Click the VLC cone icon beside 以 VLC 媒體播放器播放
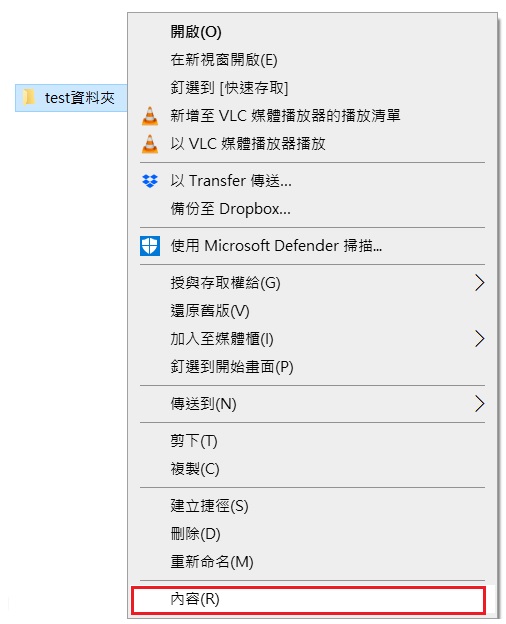Image resolution: width=506 pixels, height=624 pixels. tap(150, 144)
